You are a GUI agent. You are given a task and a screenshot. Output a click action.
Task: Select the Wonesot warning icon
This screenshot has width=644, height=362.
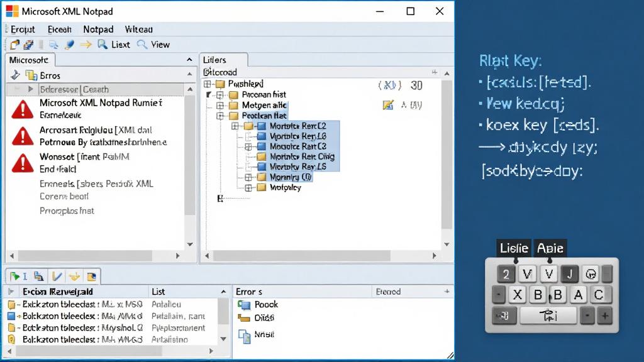coord(23,163)
